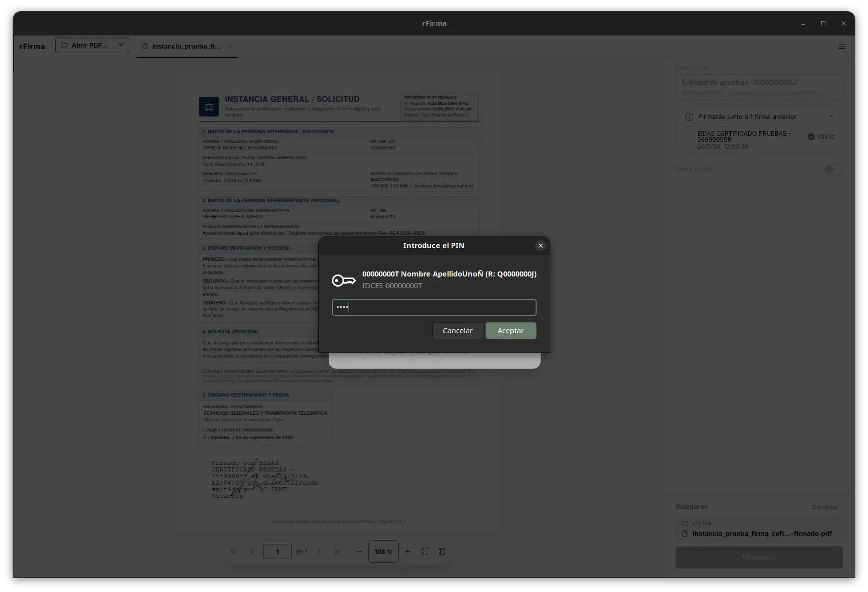Click the rFirma app label in header

(32, 47)
